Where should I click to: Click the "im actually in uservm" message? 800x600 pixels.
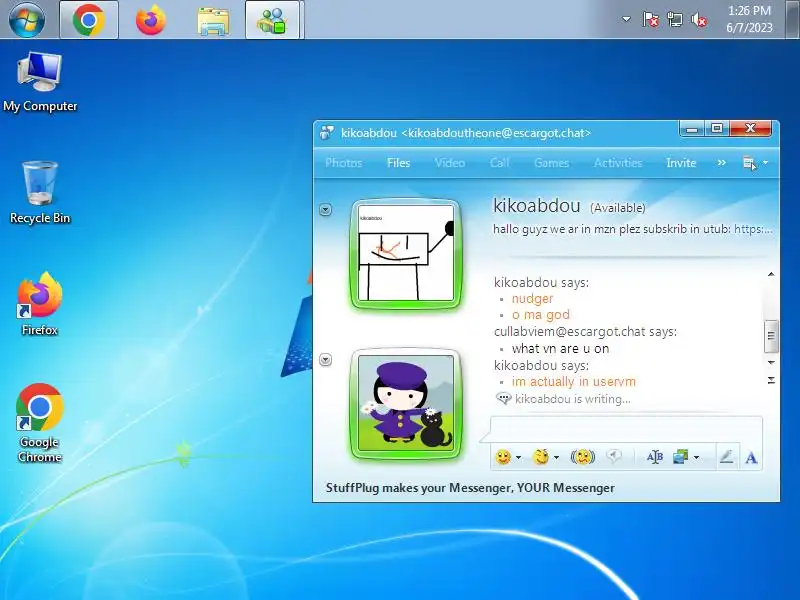click(x=573, y=382)
